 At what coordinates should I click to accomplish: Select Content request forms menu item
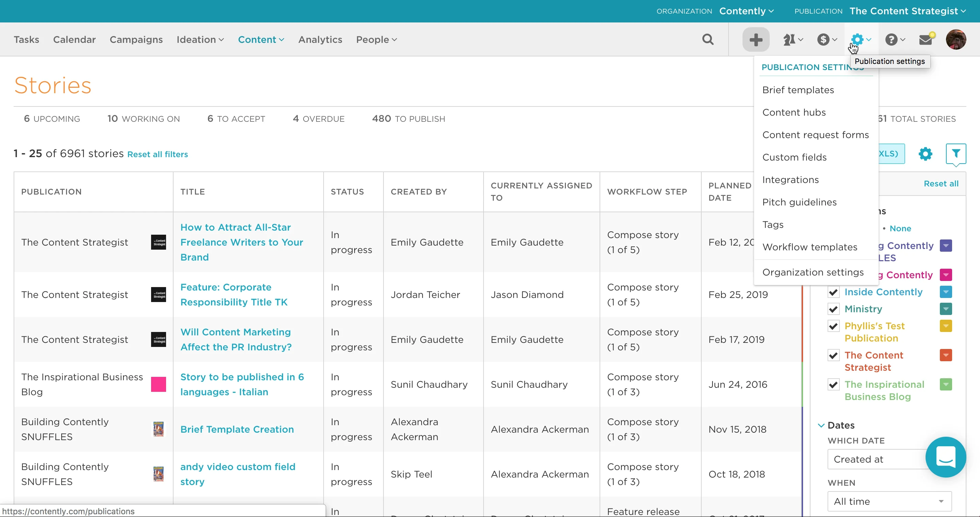pyautogui.click(x=816, y=135)
